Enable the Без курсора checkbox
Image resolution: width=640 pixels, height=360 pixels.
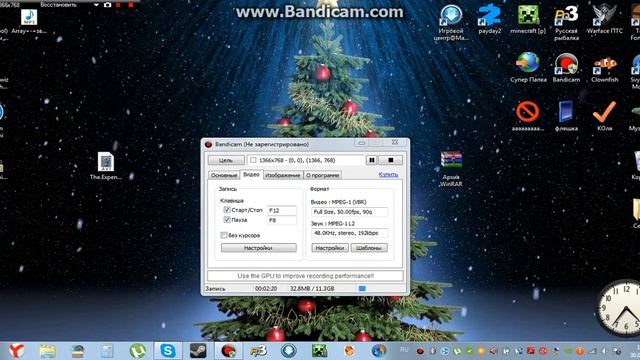pos(224,235)
